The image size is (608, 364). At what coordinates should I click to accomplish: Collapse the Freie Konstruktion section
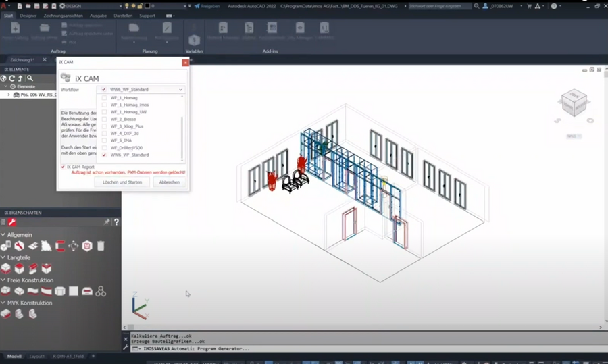pos(3,280)
